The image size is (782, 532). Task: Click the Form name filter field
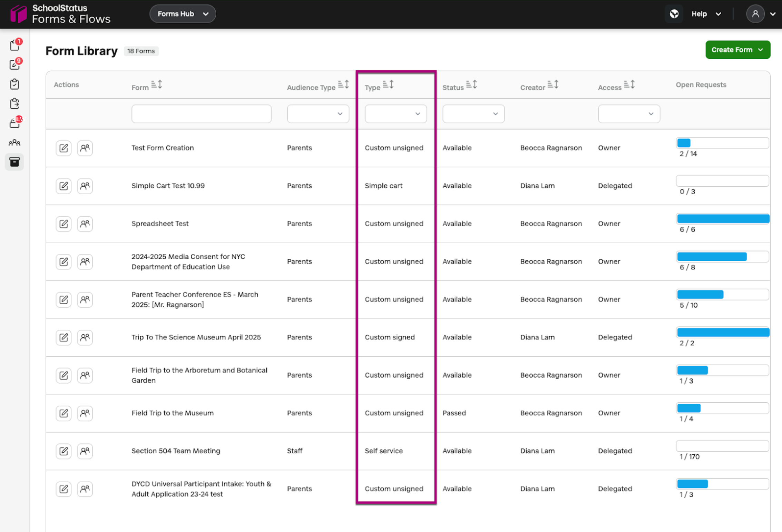click(x=202, y=114)
